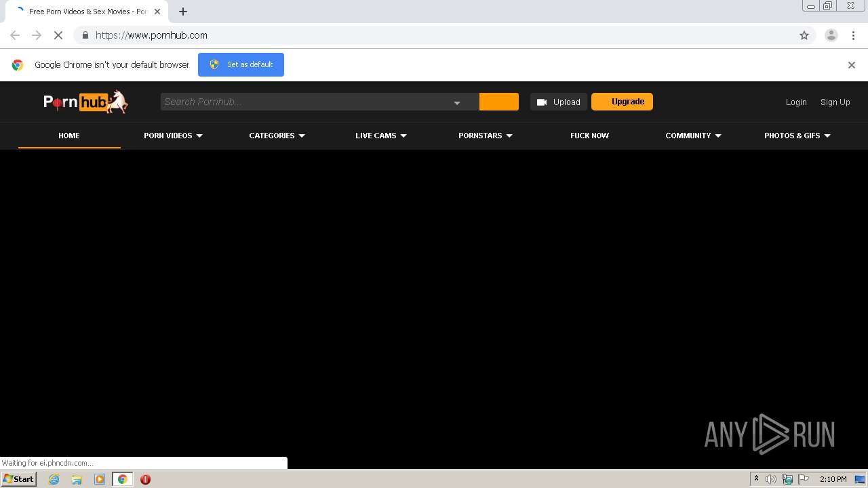Click the Action Center flag tray icon
The width and height of the screenshot is (868, 488).
coord(804,479)
